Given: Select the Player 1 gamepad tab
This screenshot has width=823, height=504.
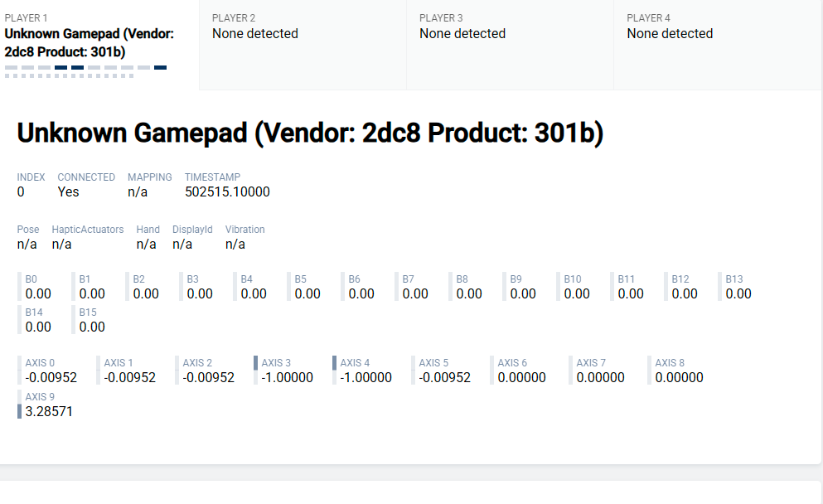Looking at the screenshot, I should coord(99,45).
